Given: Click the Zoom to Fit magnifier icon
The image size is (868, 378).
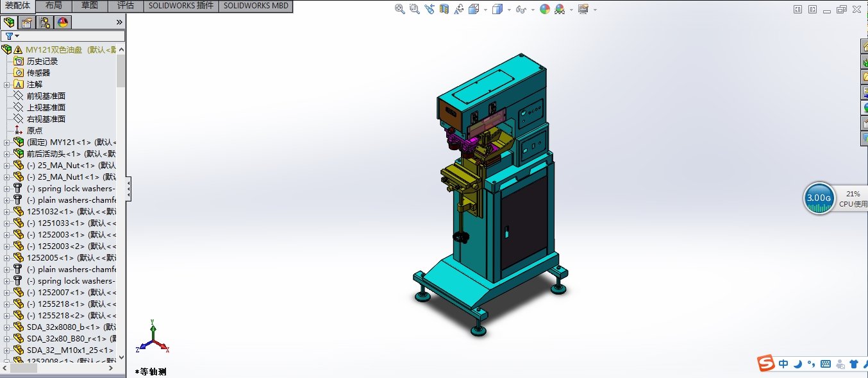Looking at the screenshot, I should pos(399,9).
